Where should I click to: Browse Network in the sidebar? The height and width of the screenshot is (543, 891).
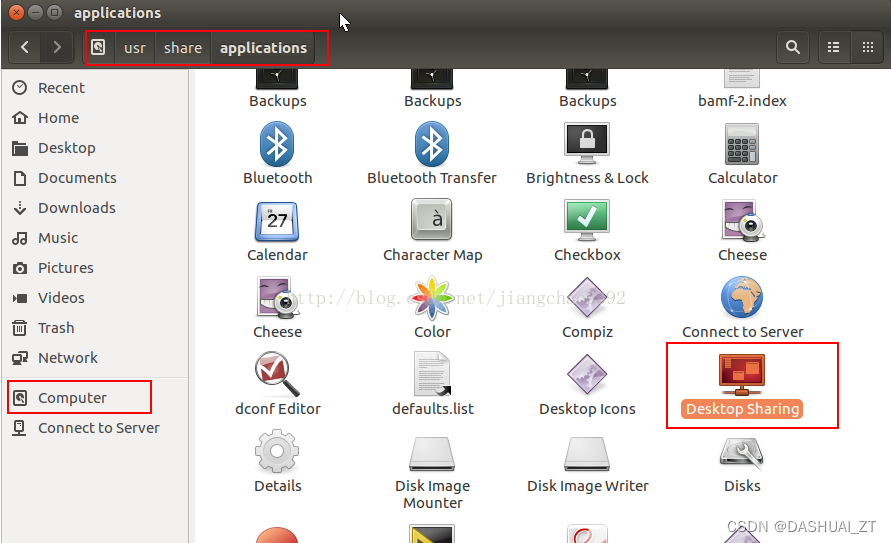(94, 358)
